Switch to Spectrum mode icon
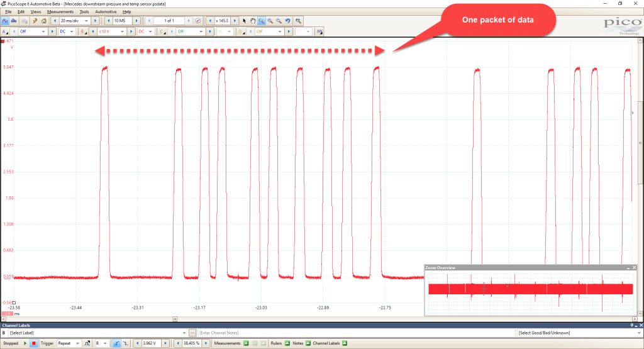This screenshot has height=349, width=644. click(x=14, y=21)
